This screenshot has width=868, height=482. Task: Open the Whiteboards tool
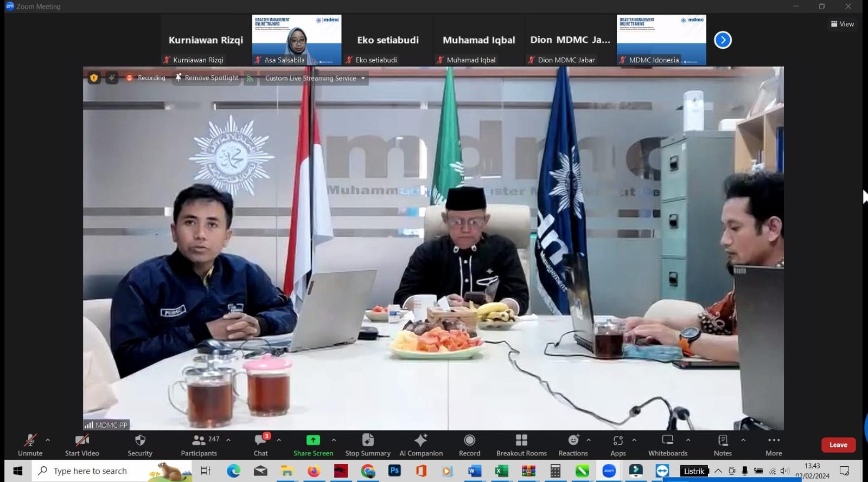[668, 445]
